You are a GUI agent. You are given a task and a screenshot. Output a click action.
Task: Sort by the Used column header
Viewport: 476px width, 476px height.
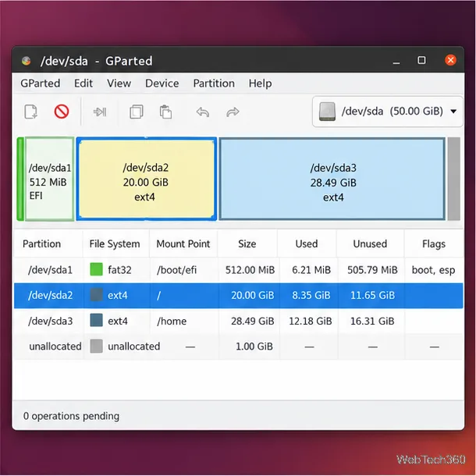point(307,243)
